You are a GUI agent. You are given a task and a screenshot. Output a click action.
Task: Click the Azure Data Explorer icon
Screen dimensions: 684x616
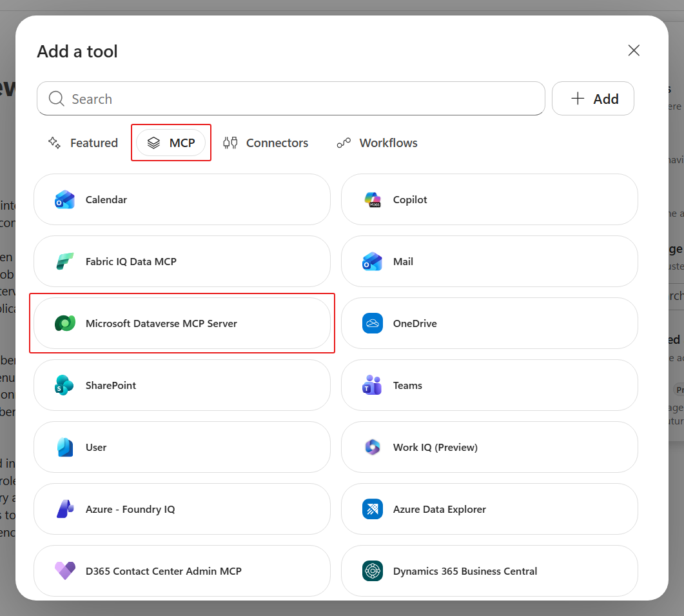pyautogui.click(x=373, y=509)
